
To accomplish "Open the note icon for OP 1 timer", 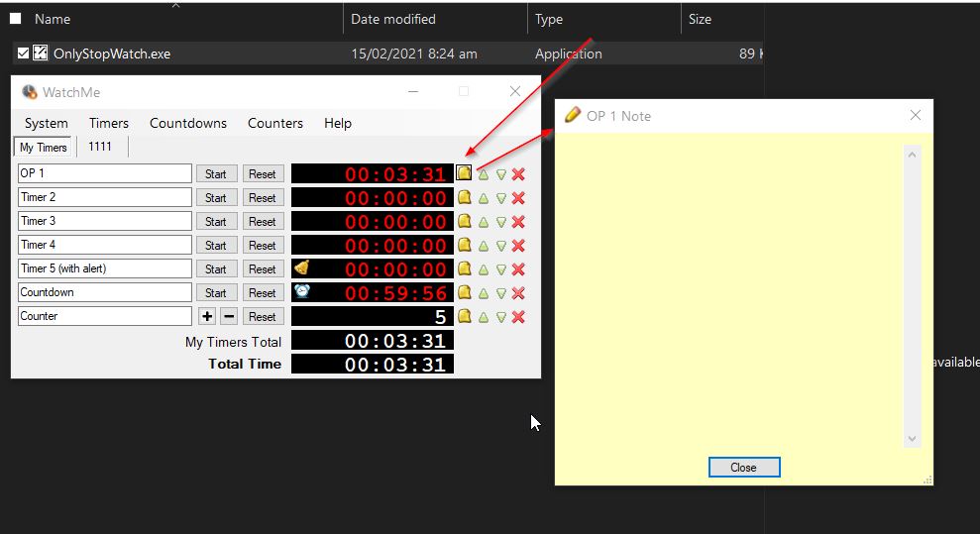I will [x=464, y=173].
